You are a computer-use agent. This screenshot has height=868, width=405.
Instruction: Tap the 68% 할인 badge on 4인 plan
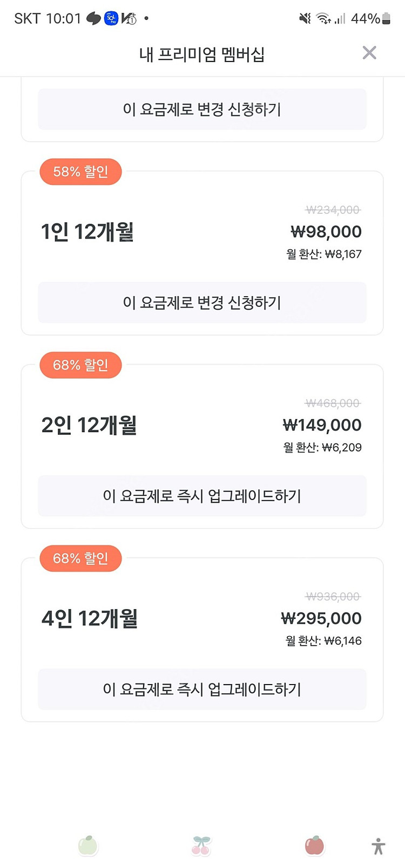tap(80, 558)
